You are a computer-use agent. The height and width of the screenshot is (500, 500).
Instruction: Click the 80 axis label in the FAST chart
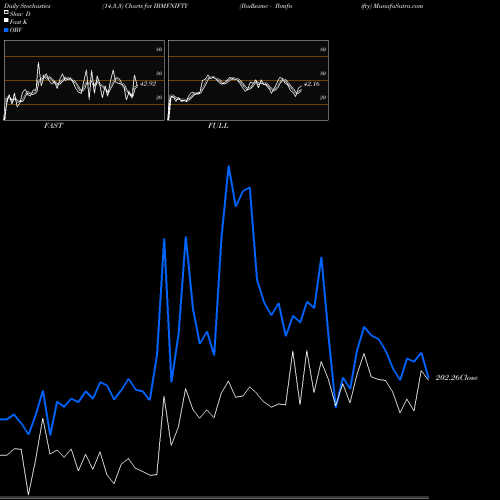159,49
